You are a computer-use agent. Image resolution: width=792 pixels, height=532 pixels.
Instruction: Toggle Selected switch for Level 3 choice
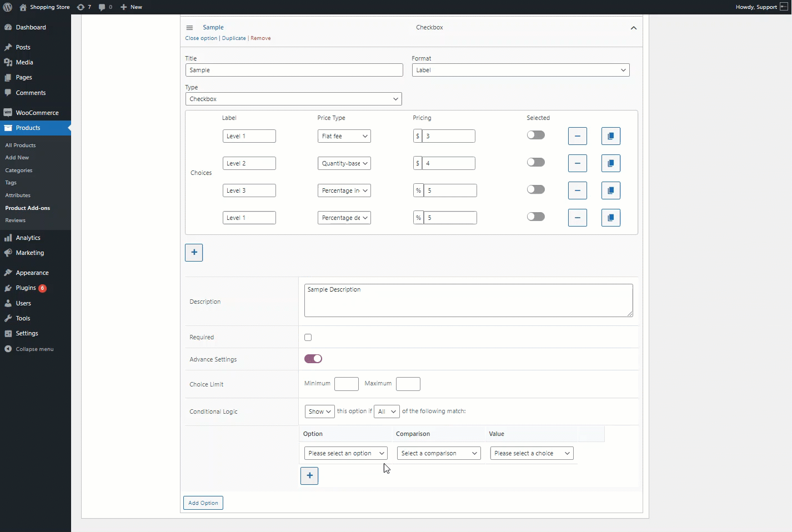(536, 189)
